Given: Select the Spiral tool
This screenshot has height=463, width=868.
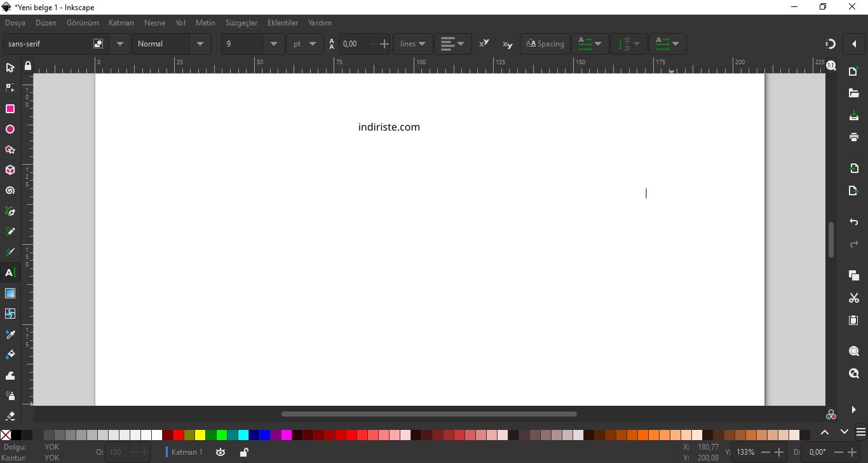Looking at the screenshot, I should pos(10,191).
